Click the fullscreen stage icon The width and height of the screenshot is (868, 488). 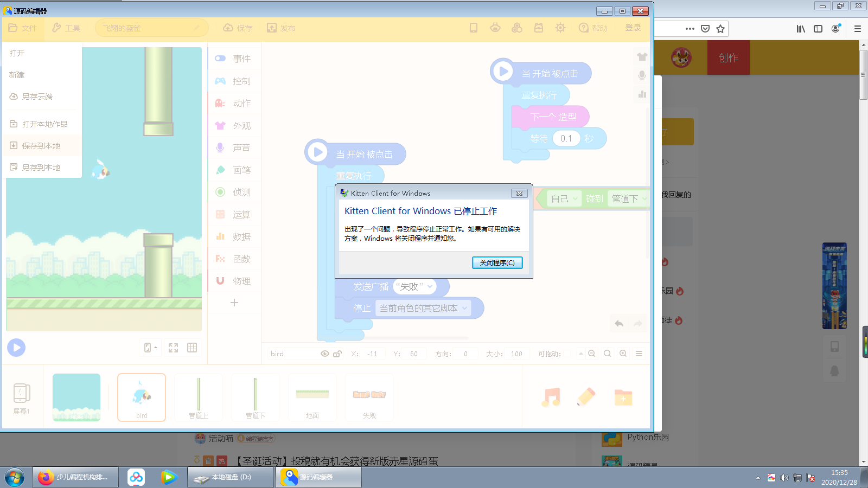coord(174,348)
